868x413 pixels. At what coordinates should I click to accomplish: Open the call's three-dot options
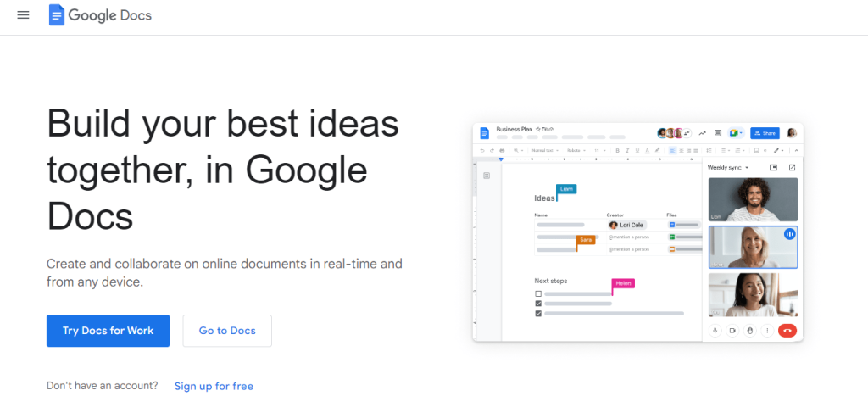coord(767,331)
